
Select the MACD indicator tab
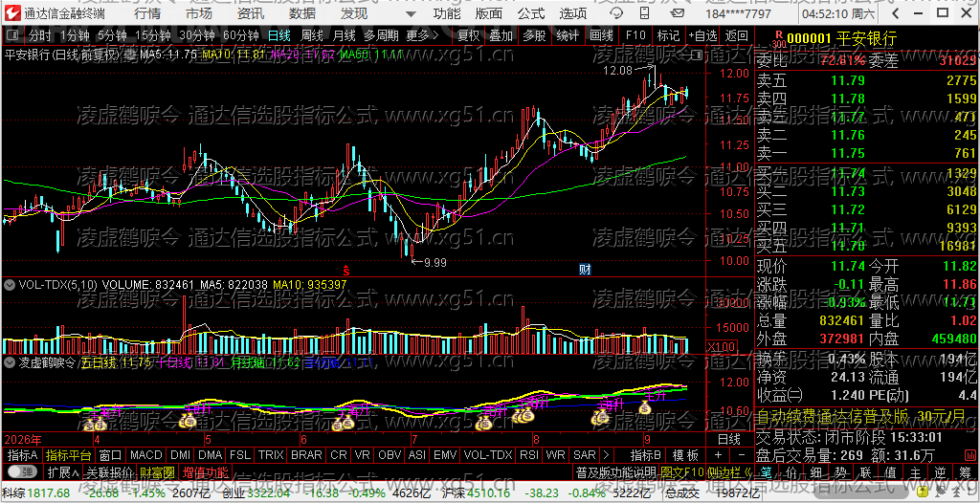point(146,454)
